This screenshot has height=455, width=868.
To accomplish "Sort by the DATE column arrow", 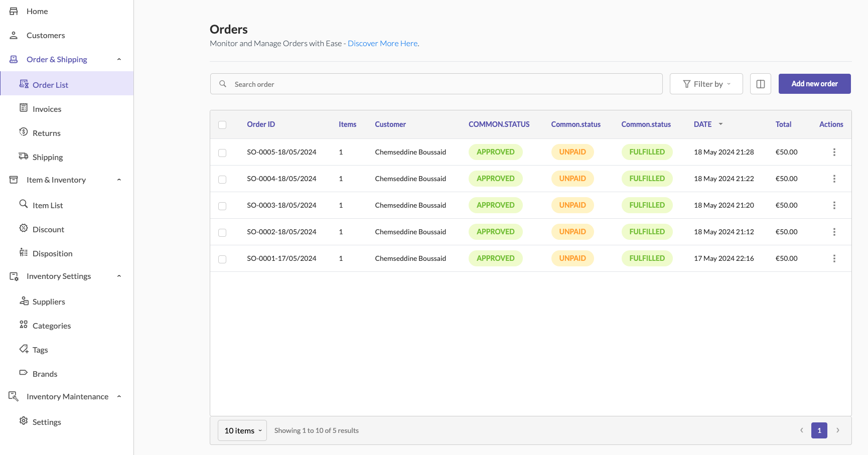I will [720, 124].
